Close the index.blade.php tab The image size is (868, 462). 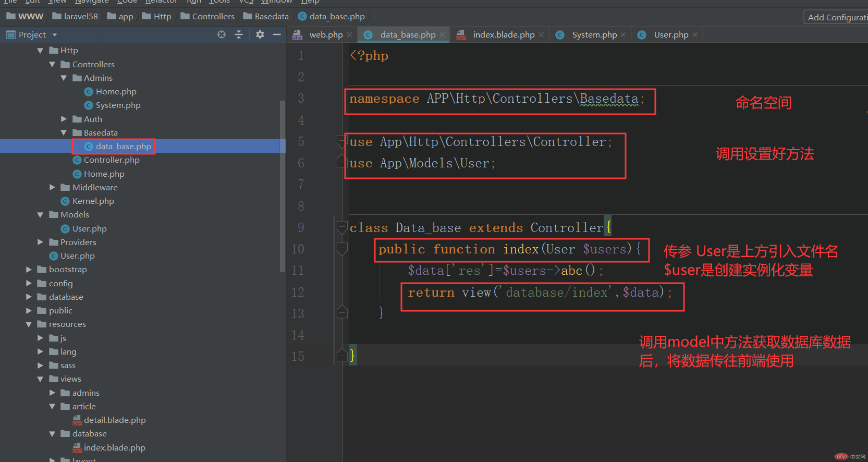541,35
